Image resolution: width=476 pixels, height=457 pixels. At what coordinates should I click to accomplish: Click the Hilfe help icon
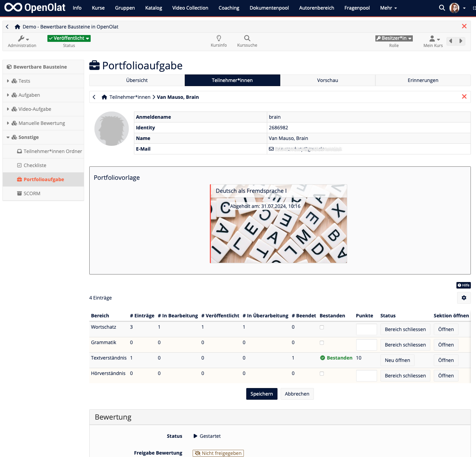pos(463,285)
